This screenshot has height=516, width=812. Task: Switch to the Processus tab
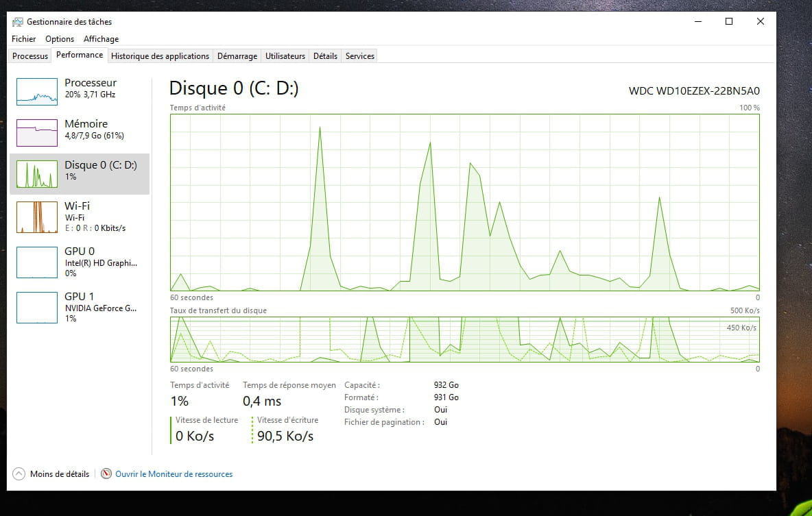click(30, 56)
